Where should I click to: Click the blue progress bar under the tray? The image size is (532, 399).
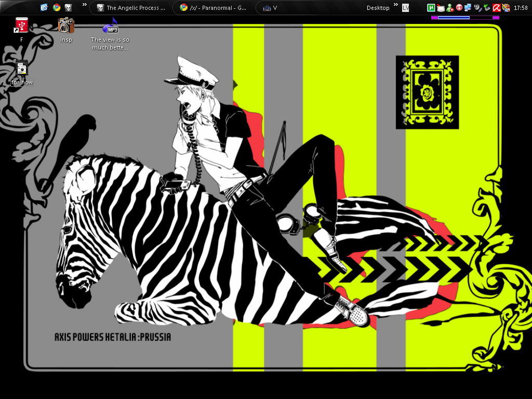coord(454,18)
